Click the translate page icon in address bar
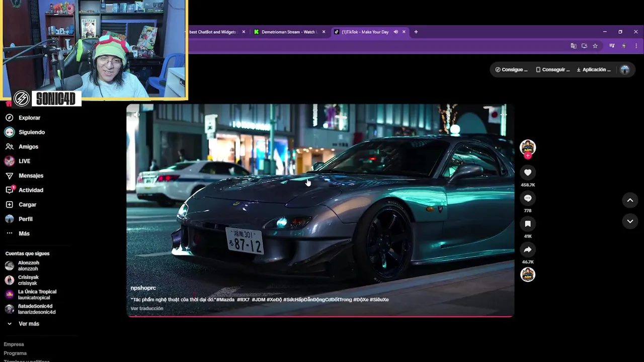 pos(574,46)
